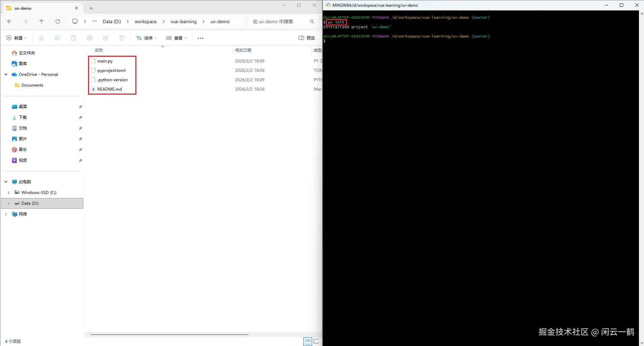Open 图片 quick access item

click(19, 139)
